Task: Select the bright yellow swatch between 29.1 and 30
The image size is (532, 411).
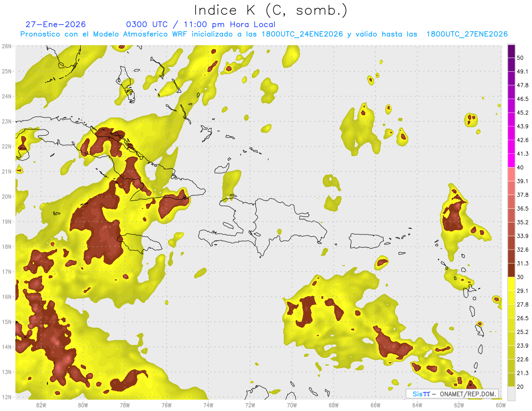Action: [512, 284]
